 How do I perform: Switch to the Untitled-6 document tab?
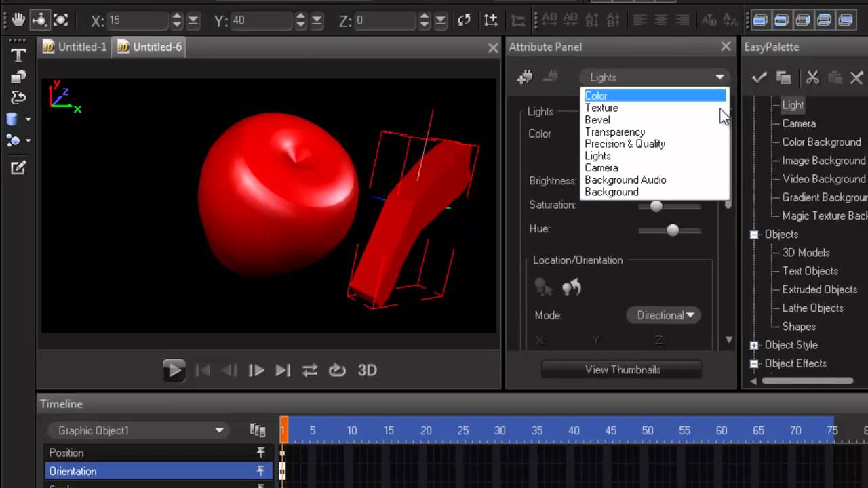coord(150,47)
